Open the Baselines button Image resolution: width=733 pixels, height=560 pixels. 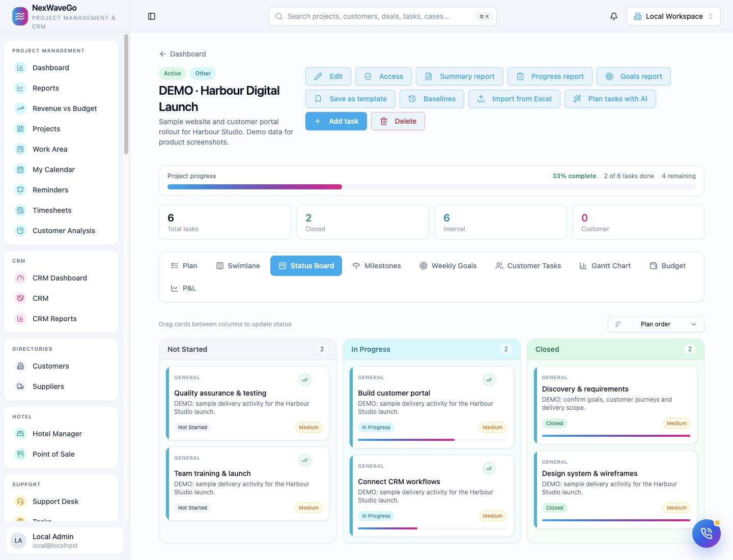point(432,99)
